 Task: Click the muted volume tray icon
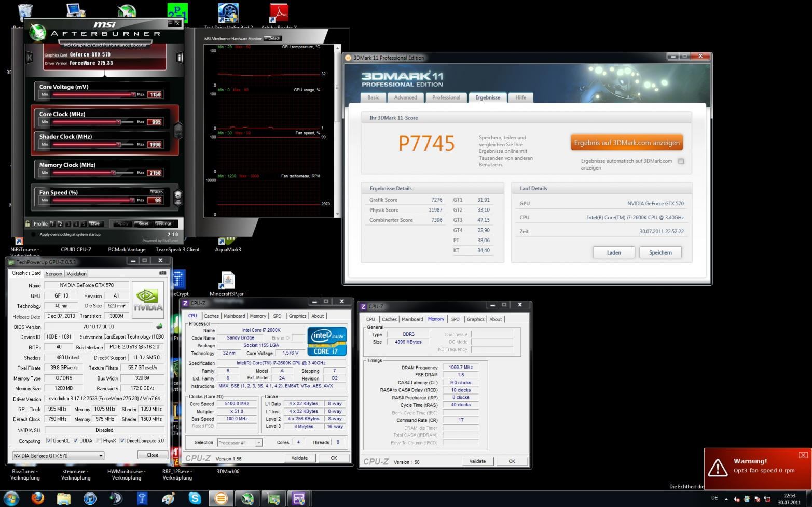pos(736,499)
